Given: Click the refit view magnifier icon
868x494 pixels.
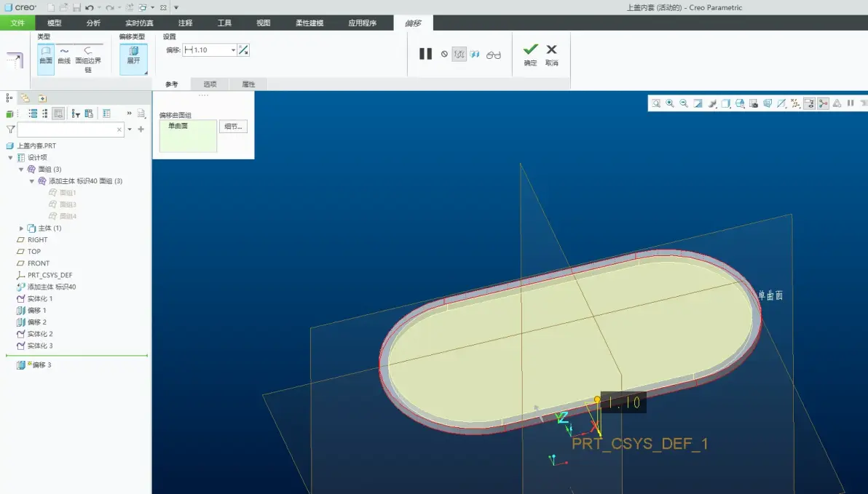Looking at the screenshot, I should [x=656, y=103].
